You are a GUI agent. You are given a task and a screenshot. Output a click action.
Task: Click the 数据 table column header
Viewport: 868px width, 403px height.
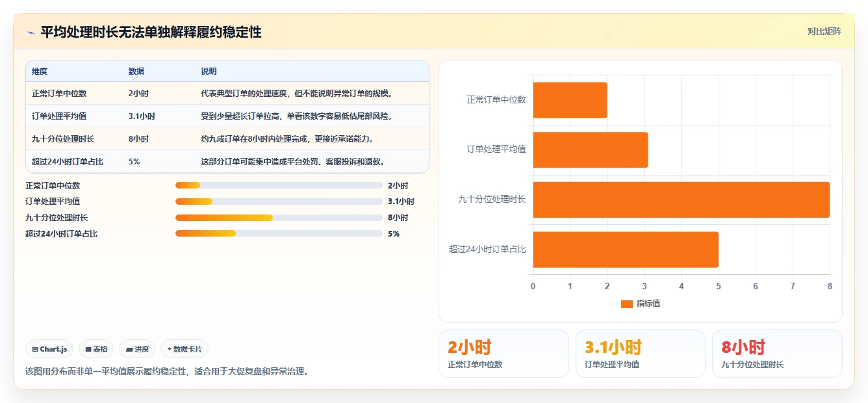click(x=136, y=71)
